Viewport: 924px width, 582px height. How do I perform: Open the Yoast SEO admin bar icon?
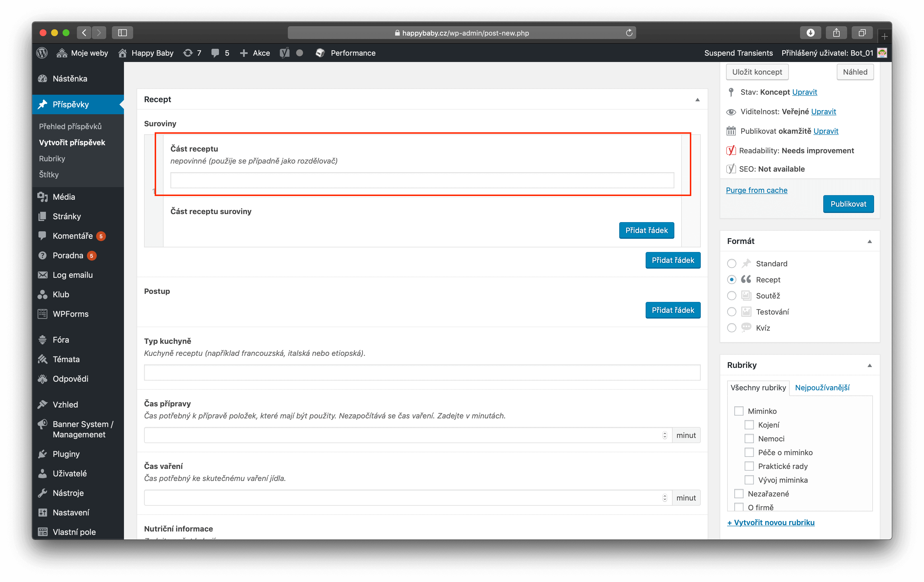284,53
